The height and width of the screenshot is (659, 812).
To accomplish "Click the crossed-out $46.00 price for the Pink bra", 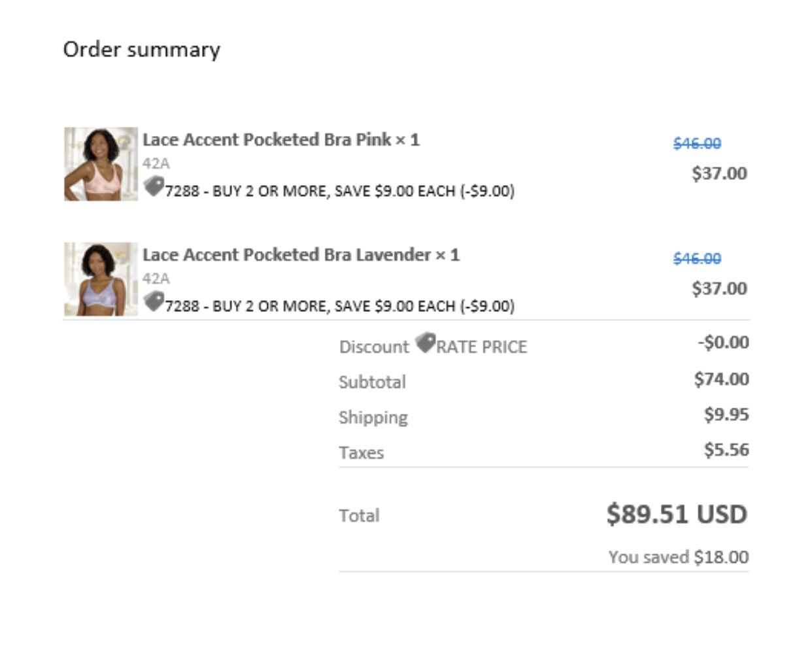I will click(x=697, y=144).
